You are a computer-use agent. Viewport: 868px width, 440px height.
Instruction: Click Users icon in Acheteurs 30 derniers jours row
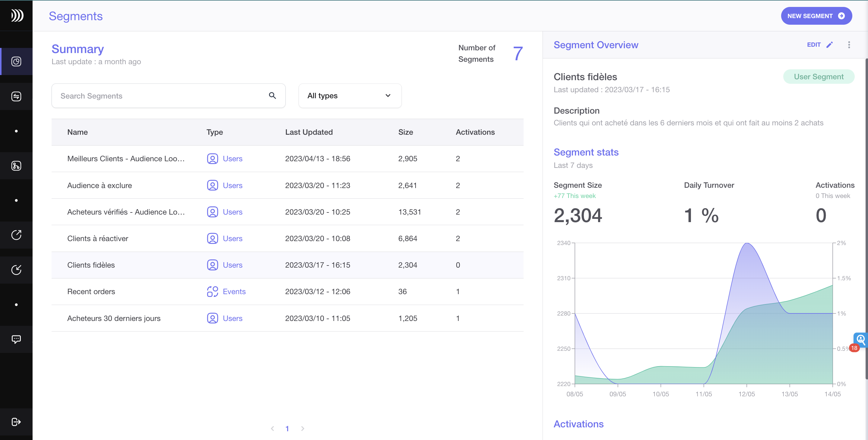coord(212,318)
